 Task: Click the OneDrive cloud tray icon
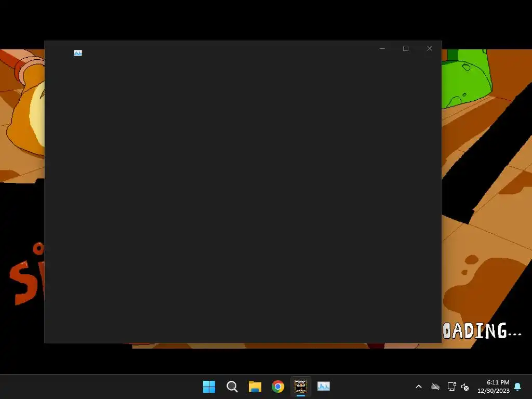435,387
